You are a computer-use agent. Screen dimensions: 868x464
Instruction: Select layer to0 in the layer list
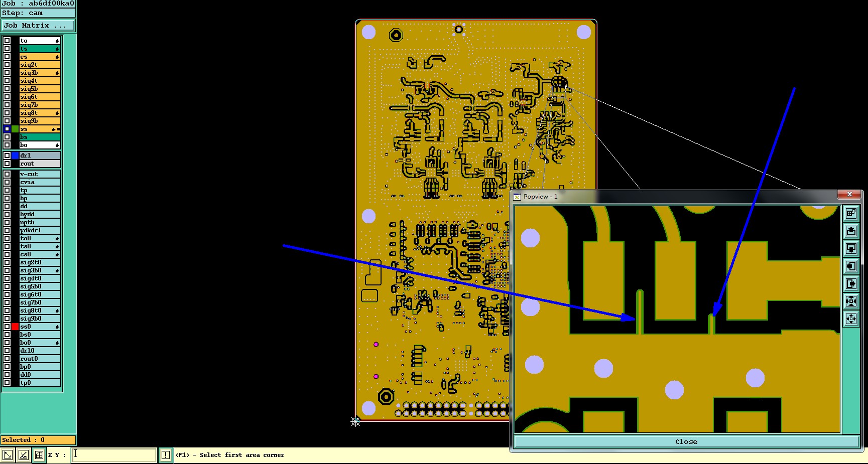tap(40, 238)
